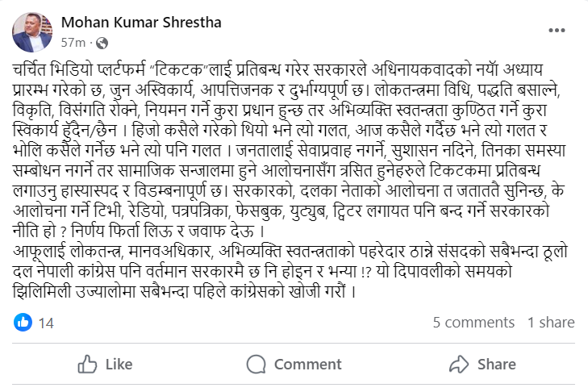Click the outlined thumbs-up Like icon
The width and height of the screenshot is (588, 392).
[88, 365]
